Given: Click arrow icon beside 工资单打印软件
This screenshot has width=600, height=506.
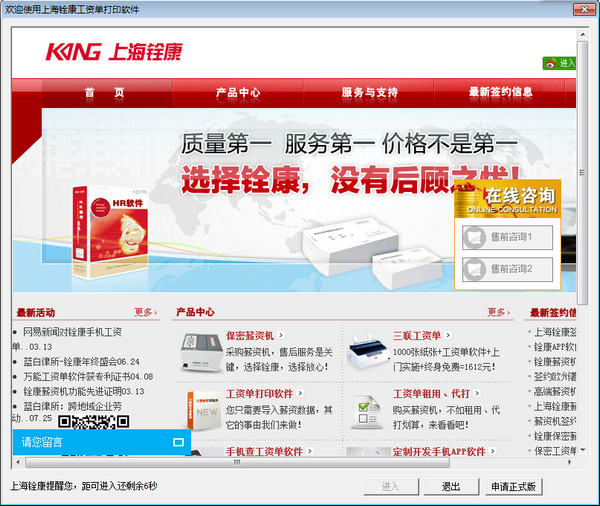Looking at the screenshot, I should pyautogui.click(x=300, y=393).
